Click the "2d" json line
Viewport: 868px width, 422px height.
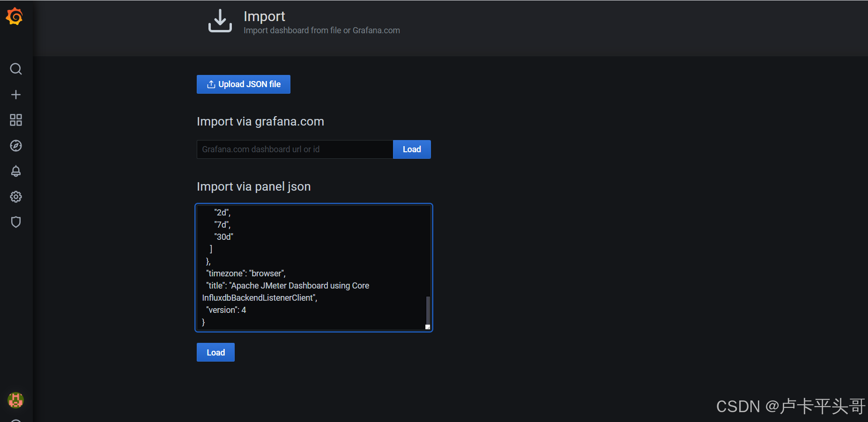[223, 213]
